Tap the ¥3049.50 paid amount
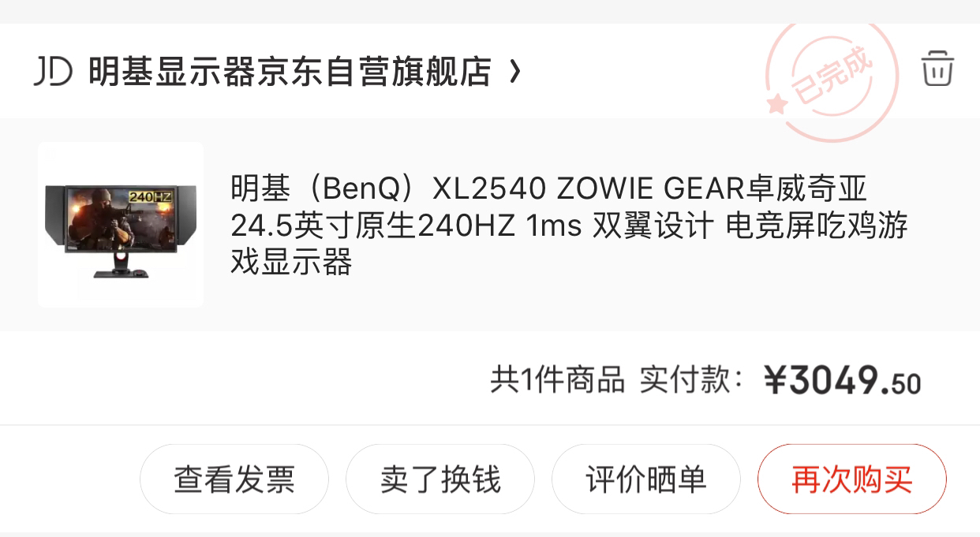The image size is (980, 537). click(x=843, y=381)
